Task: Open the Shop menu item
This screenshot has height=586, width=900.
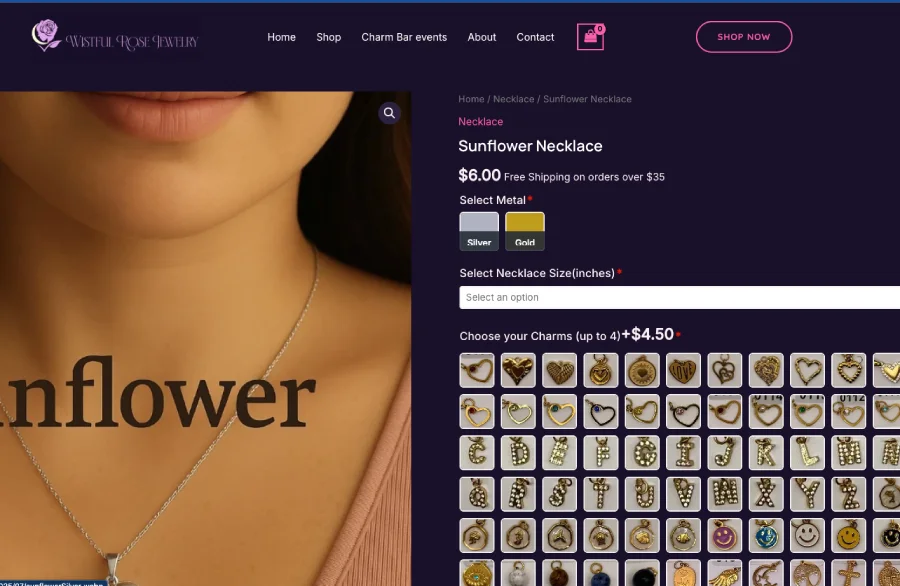Action: [x=328, y=37]
